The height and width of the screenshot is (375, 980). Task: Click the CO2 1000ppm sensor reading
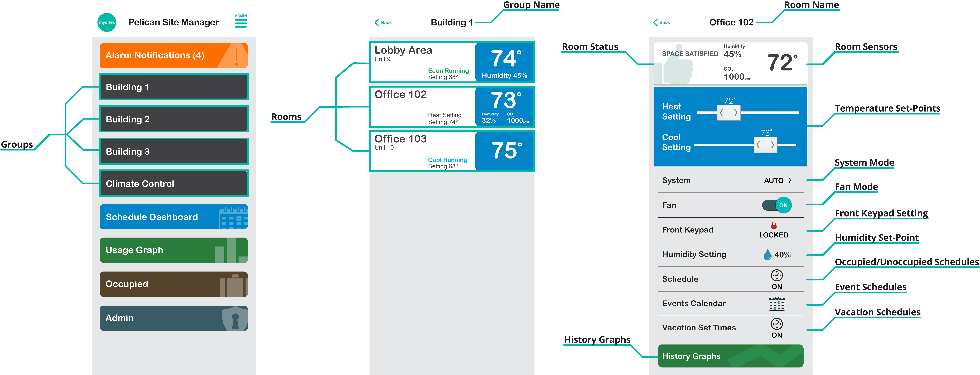point(738,74)
